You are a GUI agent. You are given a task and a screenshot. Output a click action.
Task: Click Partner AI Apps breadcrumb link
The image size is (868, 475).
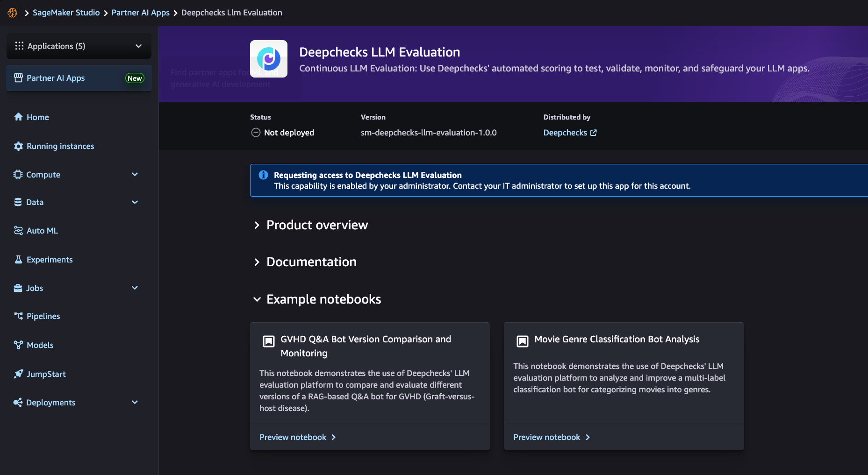coord(141,13)
